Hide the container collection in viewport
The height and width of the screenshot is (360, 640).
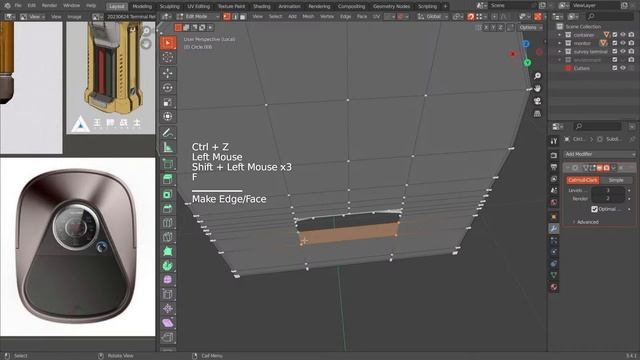pyautogui.click(x=623, y=35)
